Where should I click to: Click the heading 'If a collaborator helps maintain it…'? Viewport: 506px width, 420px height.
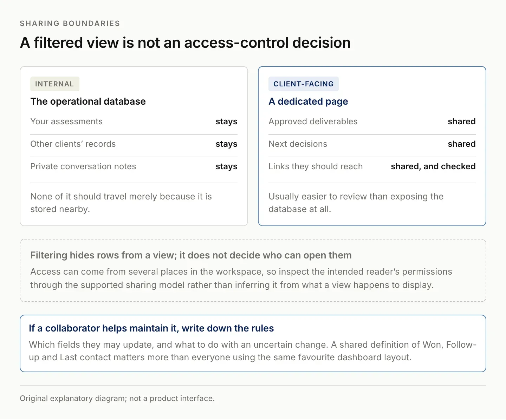151,328
